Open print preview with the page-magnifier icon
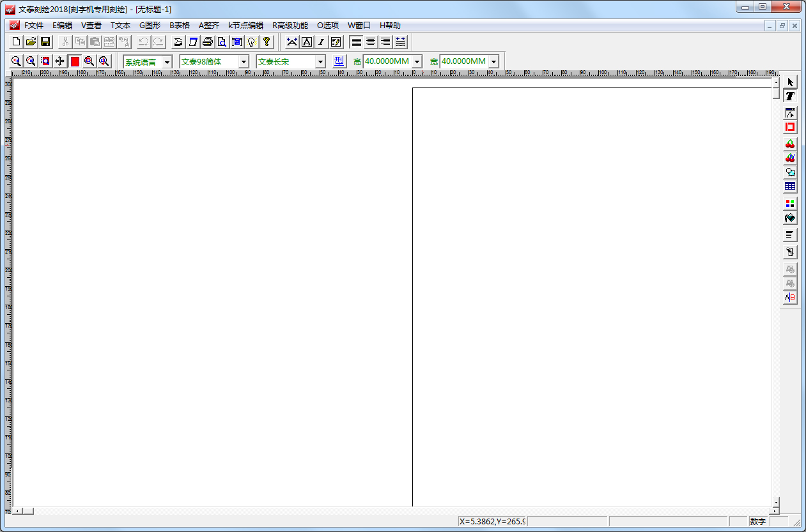Screen dimensions: 806x532 (x=222, y=42)
